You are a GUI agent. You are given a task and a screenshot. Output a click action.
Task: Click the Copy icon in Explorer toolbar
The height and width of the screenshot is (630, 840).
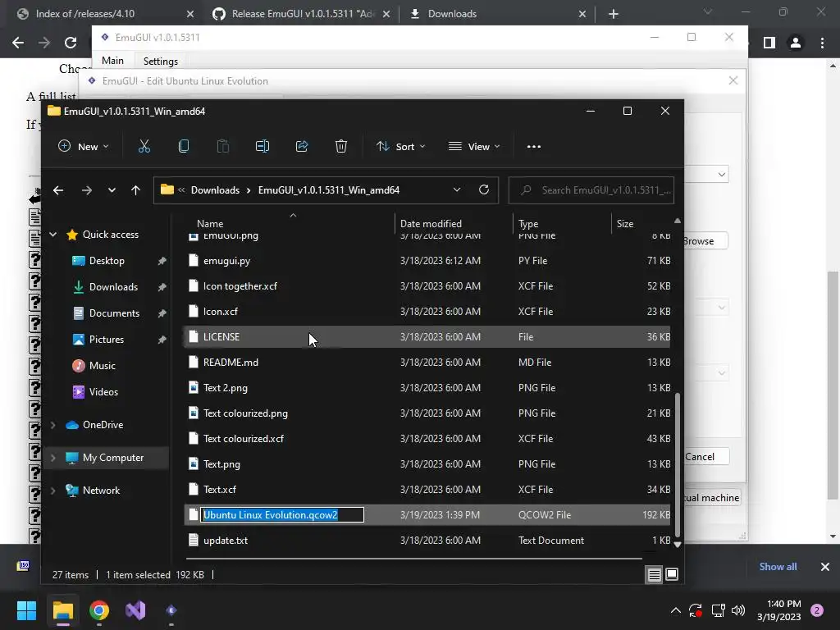pos(183,146)
